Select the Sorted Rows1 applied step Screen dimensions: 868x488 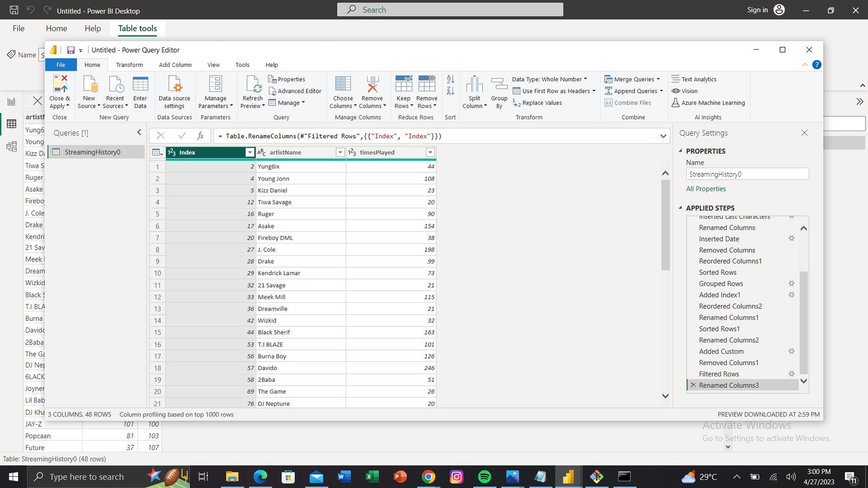tap(719, 329)
